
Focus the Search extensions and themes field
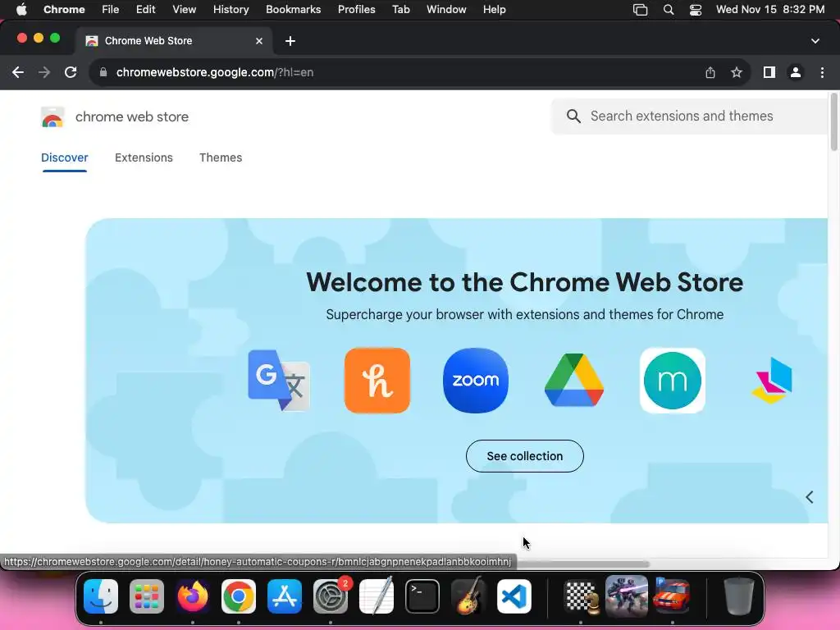(690, 116)
